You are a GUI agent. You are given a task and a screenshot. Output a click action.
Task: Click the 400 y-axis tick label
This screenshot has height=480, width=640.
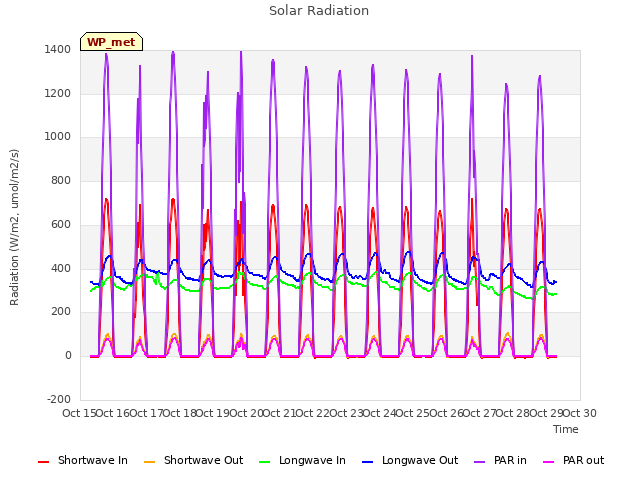(x=61, y=269)
